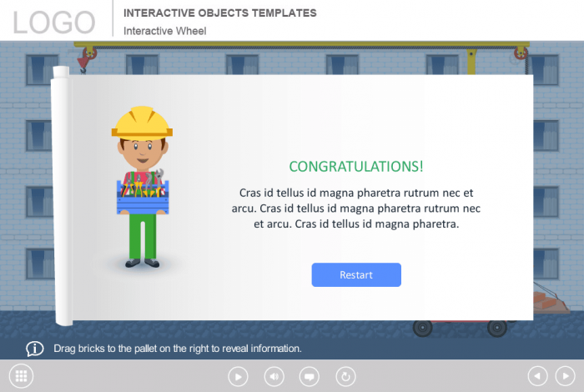584x392 pixels.
Task: Go to next slide with right arrow
Action: tap(565, 376)
